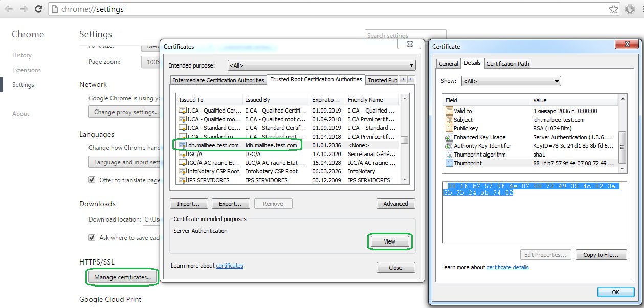Screen dimensions: 644x308
Task: Select the value RSA (1024 Bits)
Action: [x=552, y=128]
